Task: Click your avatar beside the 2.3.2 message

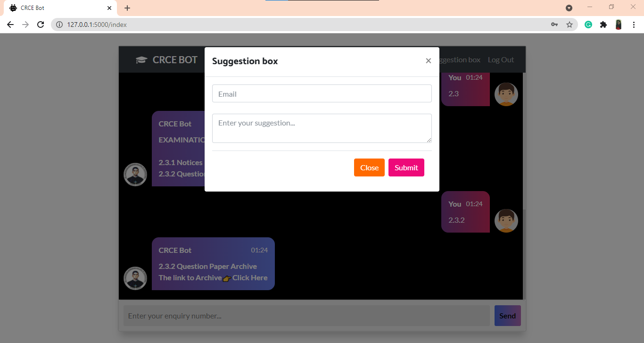Action: click(x=506, y=220)
